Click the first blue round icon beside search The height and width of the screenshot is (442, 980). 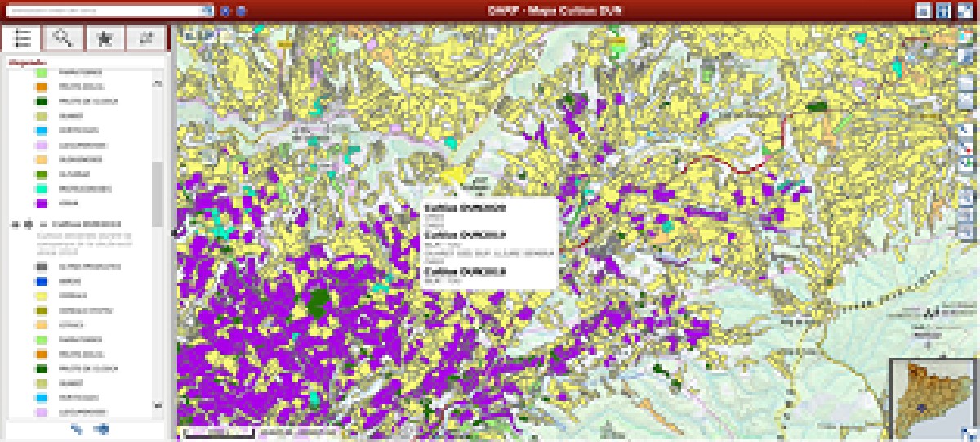pos(226,11)
